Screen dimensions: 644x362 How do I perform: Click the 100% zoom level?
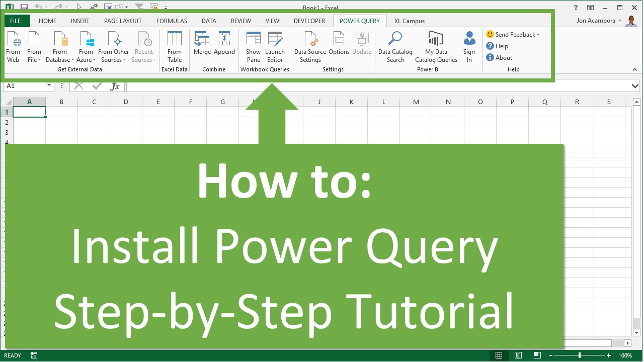(x=625, y=355)
